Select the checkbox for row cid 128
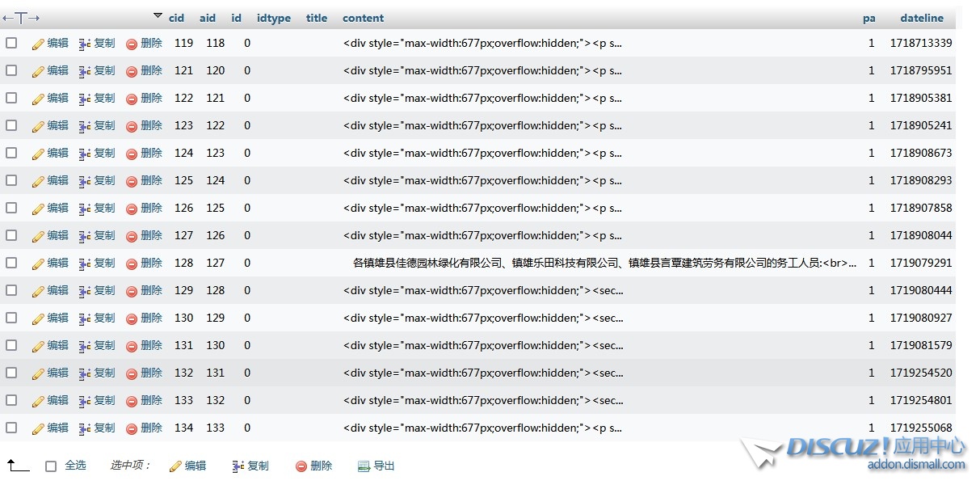Viewport: 980px width, 485px height. pyautogui.click(x=11, y=263)
